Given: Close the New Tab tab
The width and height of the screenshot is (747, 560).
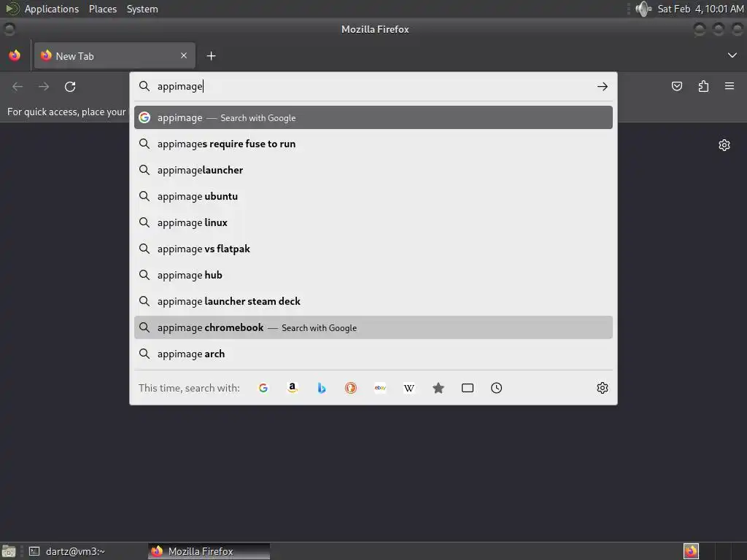Looking at the screenshot, I should coord(184,55).
